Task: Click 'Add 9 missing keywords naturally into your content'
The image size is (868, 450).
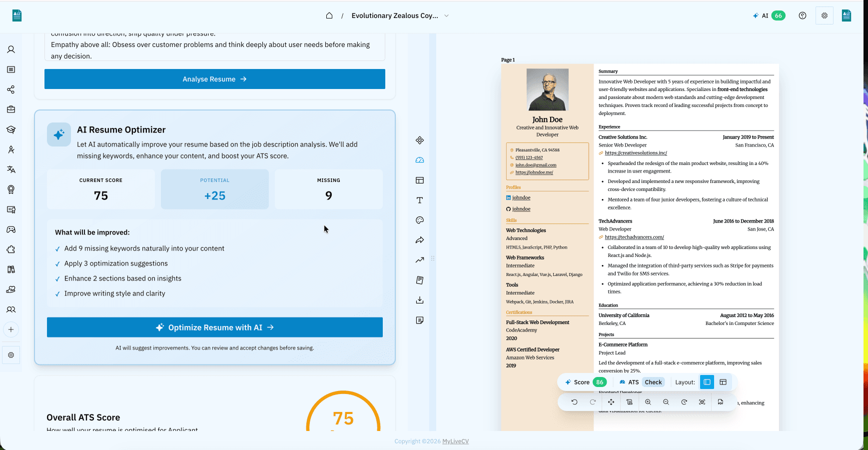Action: click(x=144, y=248)
